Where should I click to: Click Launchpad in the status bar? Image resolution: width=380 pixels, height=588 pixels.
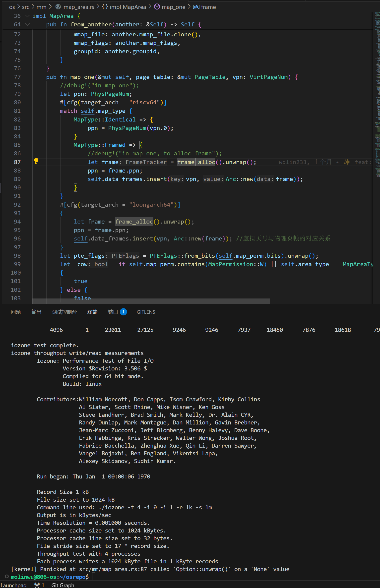coord(13,585)
